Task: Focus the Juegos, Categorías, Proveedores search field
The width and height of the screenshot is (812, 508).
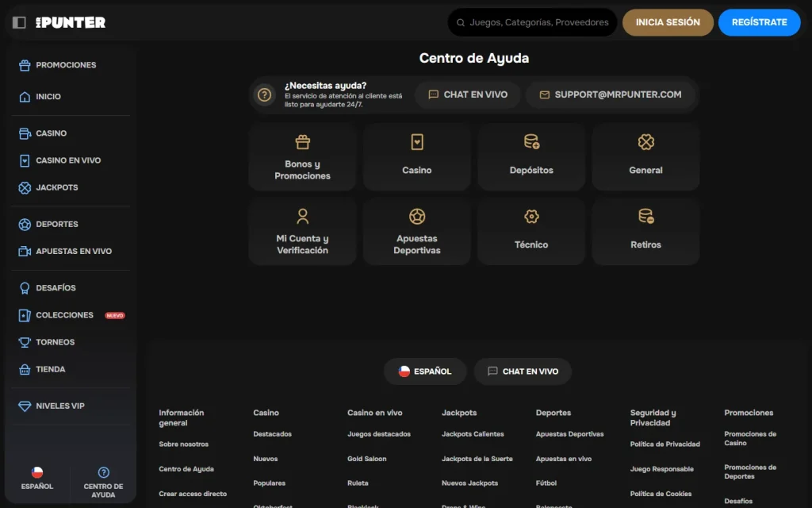Action: pyautogui.click(x=532, y=22)
